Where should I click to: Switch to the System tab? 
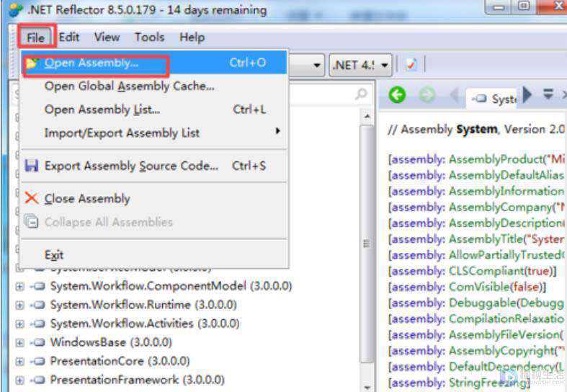493,99
